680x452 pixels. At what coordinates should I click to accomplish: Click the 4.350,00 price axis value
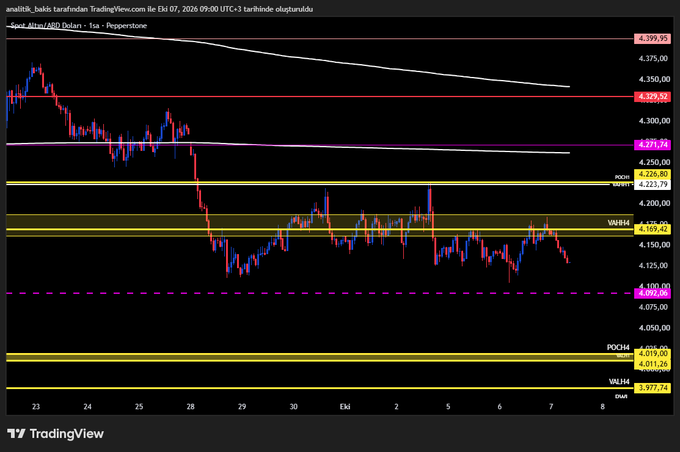[654, 79]
